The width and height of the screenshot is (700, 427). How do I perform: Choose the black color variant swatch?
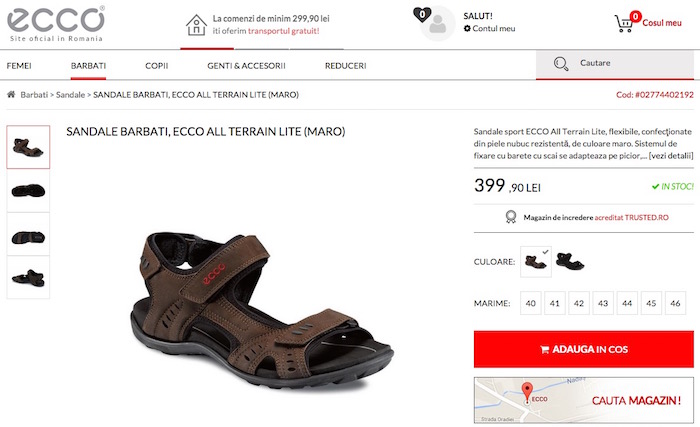point(570,261)
